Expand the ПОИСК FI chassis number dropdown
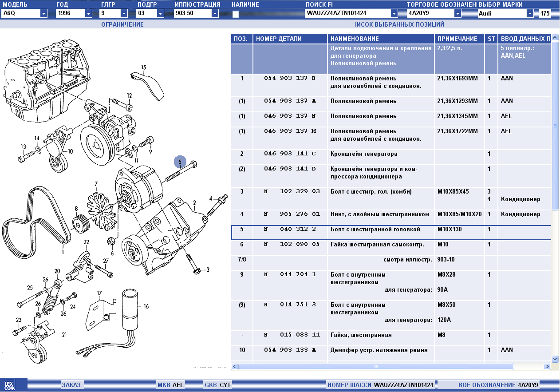560x392 pixels. click(394, 13)
